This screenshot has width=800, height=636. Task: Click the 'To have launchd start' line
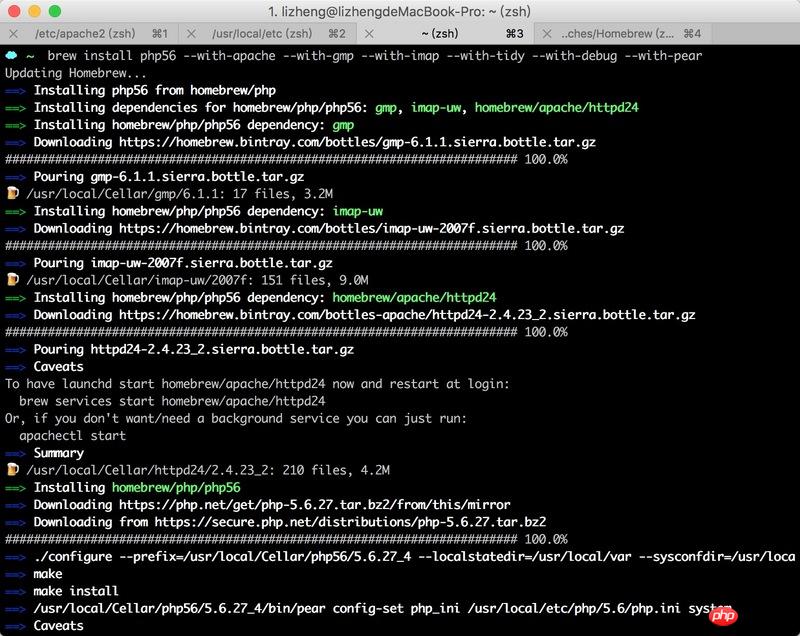point(257,384)
